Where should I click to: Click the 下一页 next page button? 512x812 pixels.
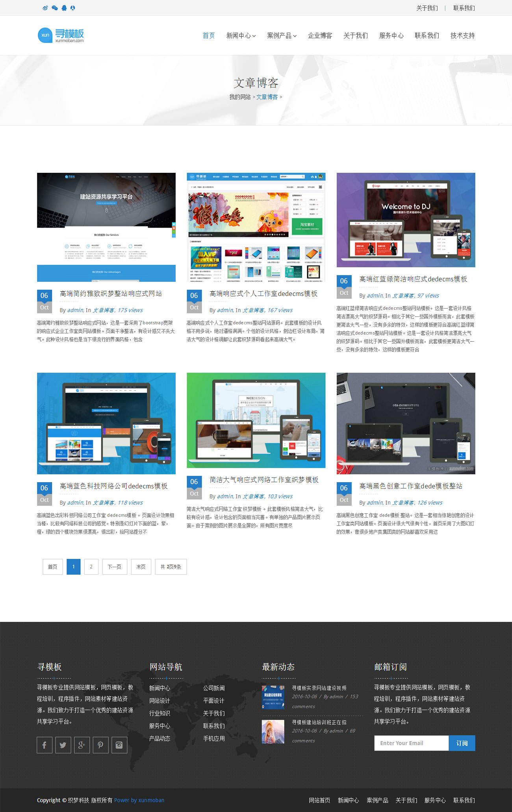pos(114,567)
